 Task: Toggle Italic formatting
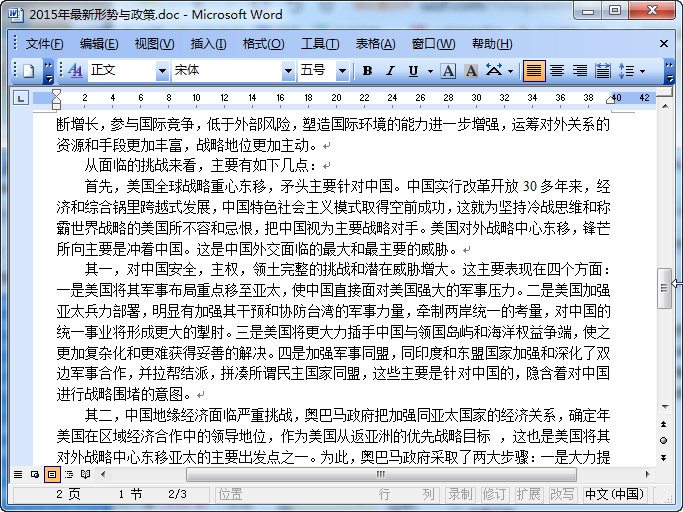390,71
